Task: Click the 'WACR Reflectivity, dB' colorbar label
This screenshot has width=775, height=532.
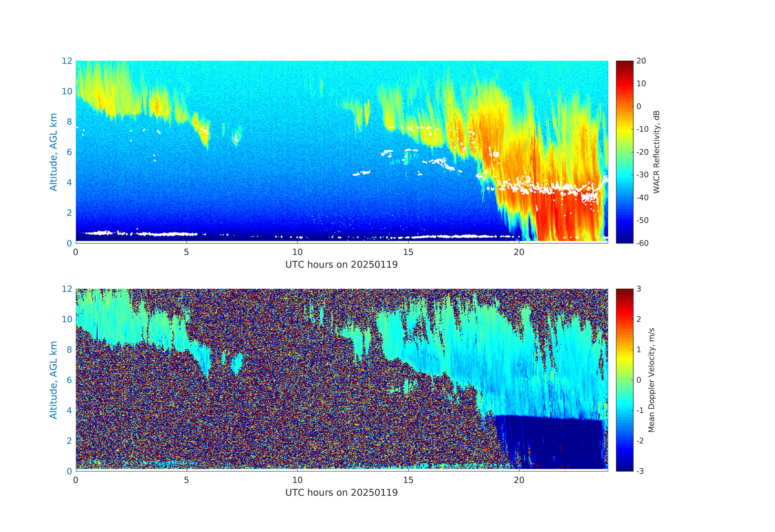Action: (656, 152)
